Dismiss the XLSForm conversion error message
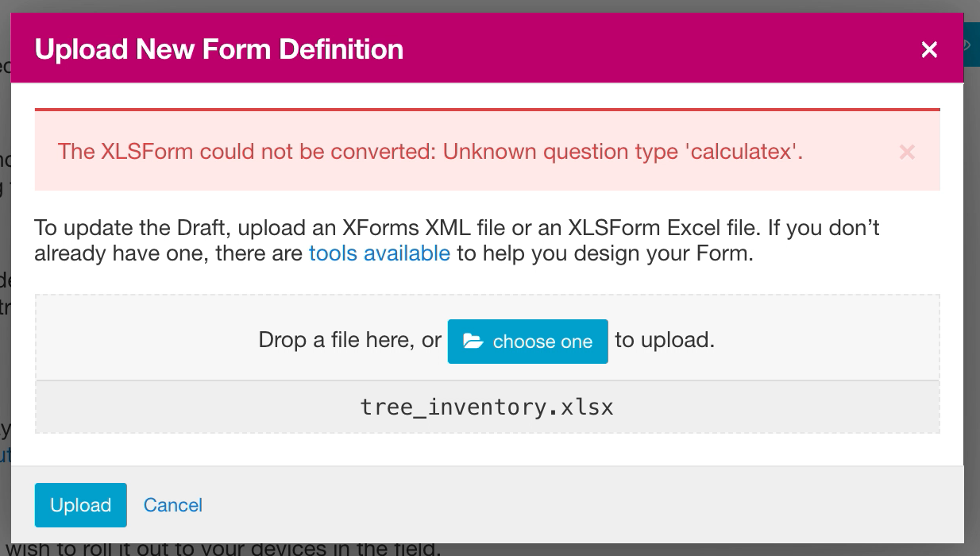Screen dimensions: 980x556 tap(907, 152)
